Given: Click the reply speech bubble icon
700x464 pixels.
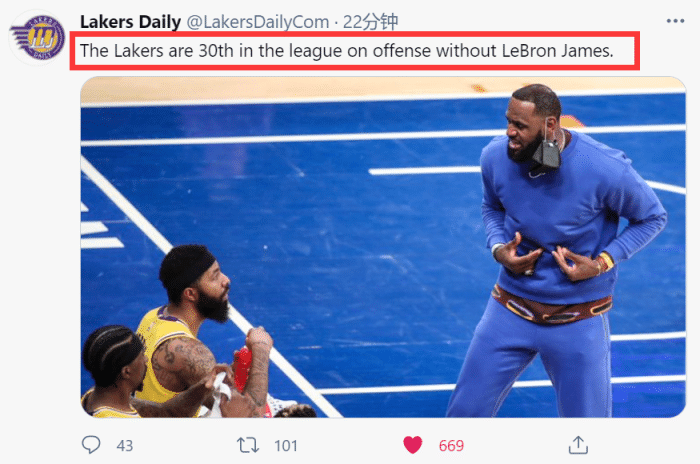Looking at the screenshot, I should [x=91, y=445].
